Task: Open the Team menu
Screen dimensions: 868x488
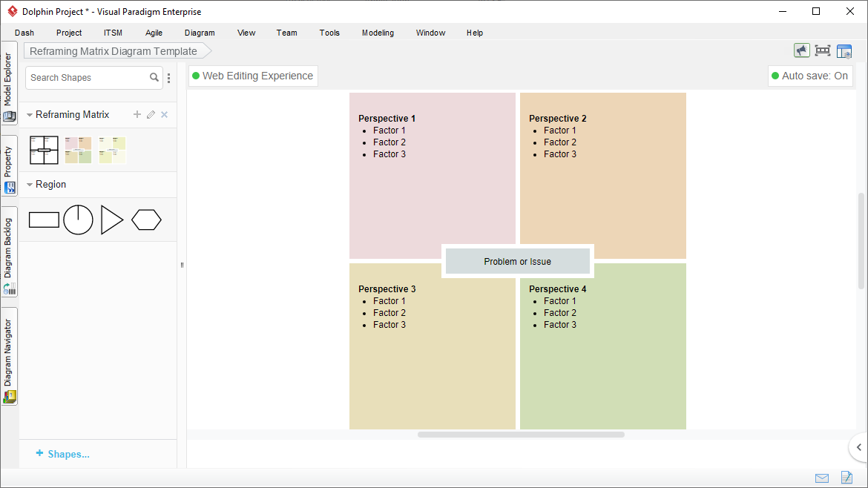Action: pyautogui.click(x=287, y=33)
